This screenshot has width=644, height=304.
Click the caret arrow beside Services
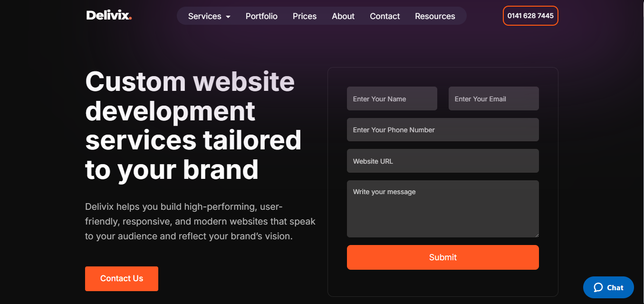click(x=228, y=17)
